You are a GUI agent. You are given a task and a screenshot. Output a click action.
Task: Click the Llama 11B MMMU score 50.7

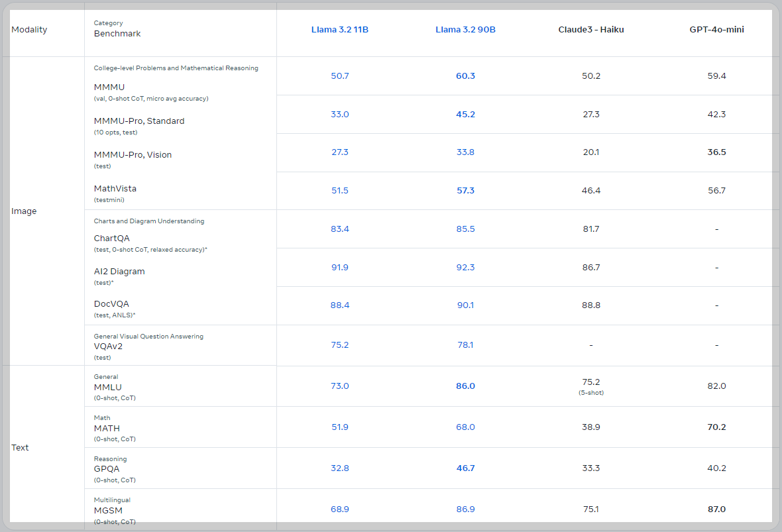click(x=339, y=76)
